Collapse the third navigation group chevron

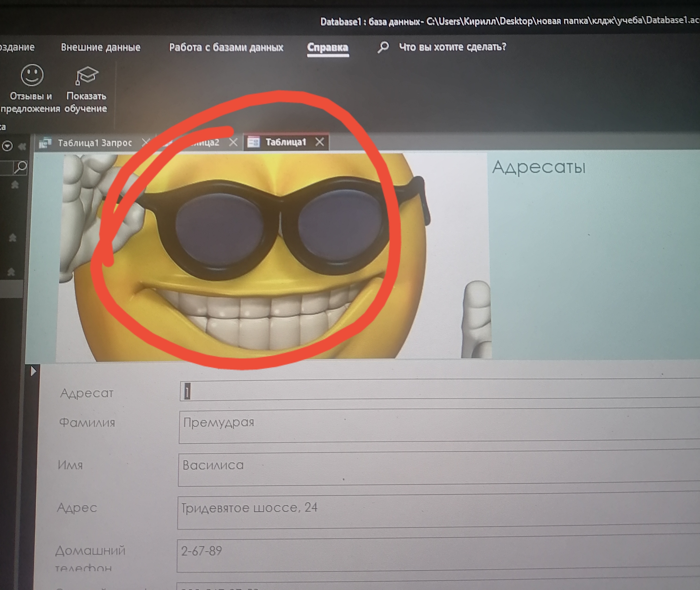pyautogui.click(x=11, y=272)
